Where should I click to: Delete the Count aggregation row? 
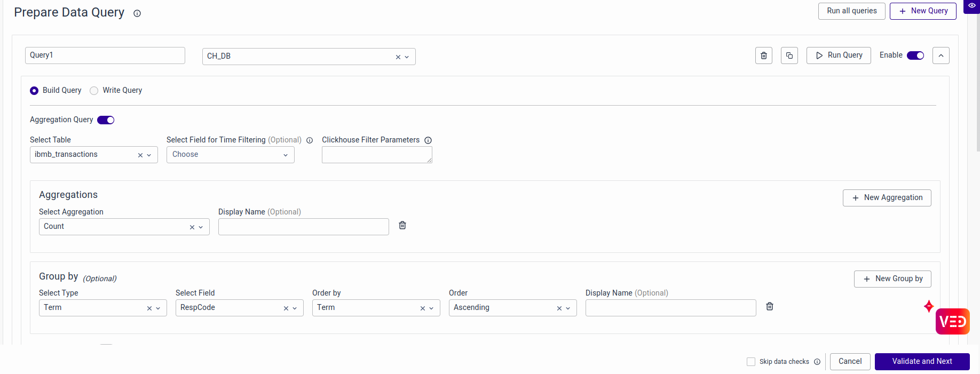(x=402, y=226)
